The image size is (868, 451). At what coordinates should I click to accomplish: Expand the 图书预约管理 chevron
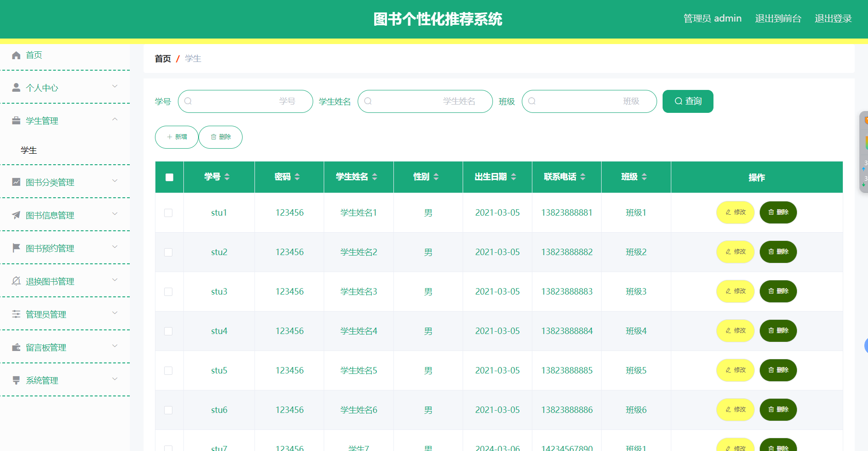tap(115, 247)
